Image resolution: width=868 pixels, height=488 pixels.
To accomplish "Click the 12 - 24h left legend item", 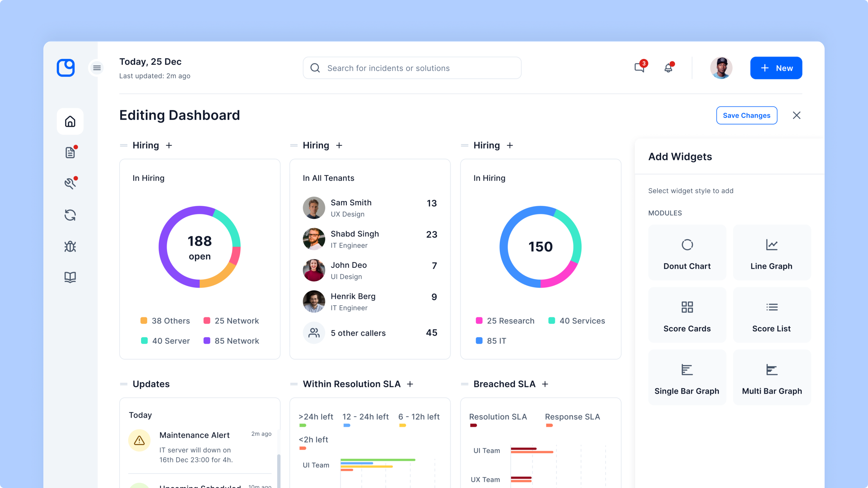I will tap(366, 420).
